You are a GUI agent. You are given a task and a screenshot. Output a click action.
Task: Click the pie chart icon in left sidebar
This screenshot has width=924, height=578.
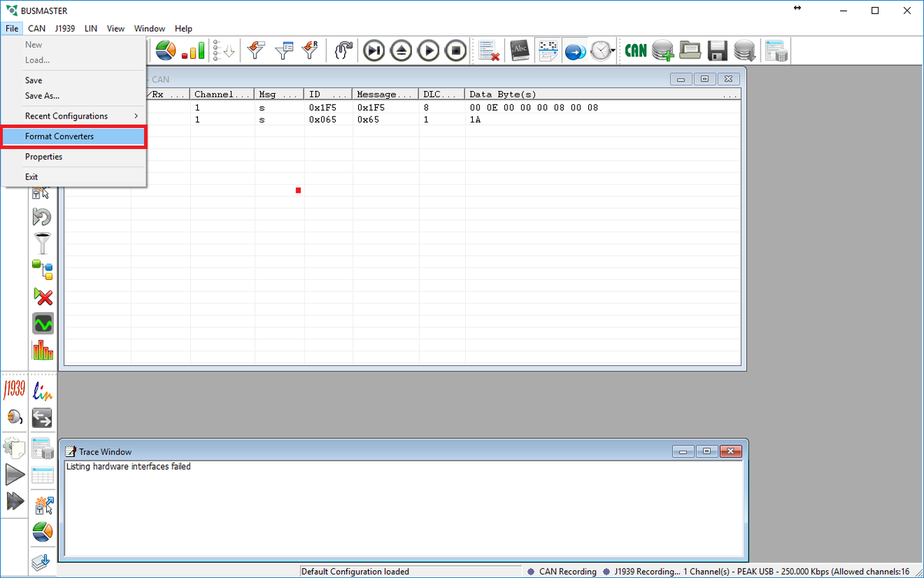(42, 532)
